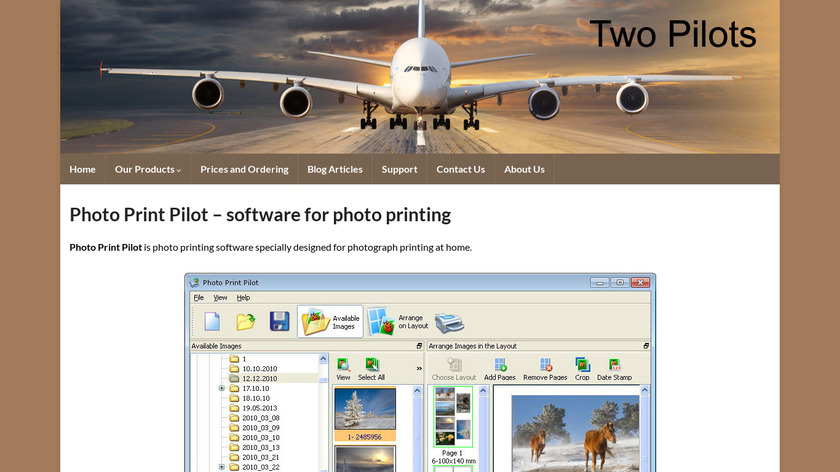Expand the Our Products menu
This screenshot has width=840, height=472.
pyautogui.click(x=148, y=169)
